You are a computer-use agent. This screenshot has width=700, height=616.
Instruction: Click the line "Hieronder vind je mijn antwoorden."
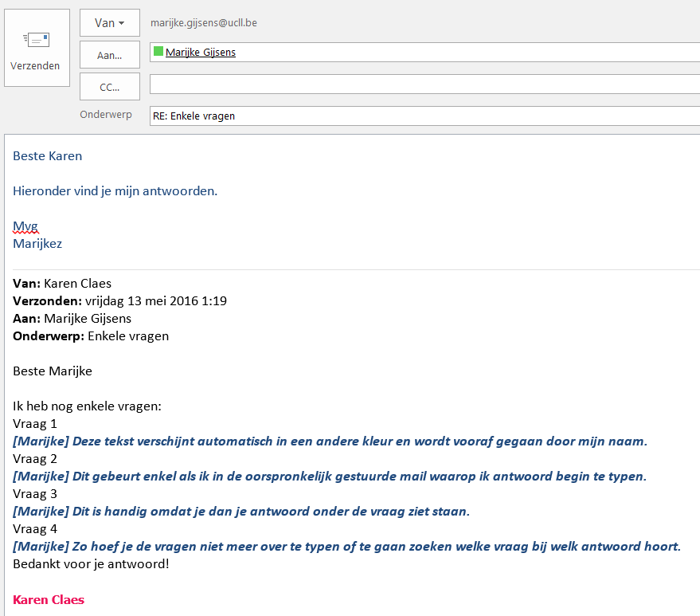pos(115,191)
